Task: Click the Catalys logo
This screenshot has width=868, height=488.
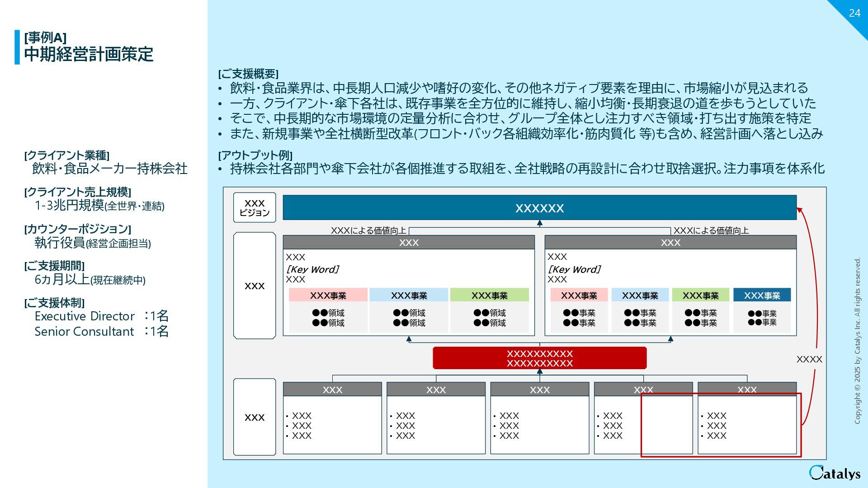Action: [834, 473]
